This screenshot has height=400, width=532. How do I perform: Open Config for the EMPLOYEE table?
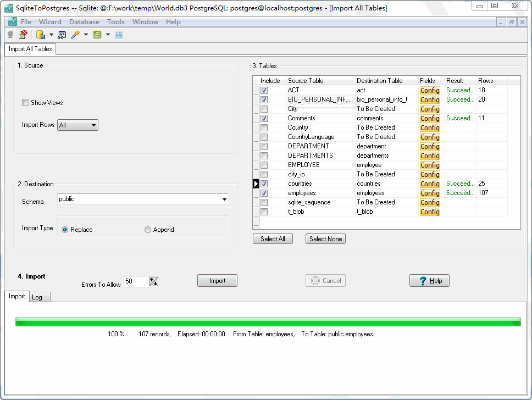click(430, 165)
